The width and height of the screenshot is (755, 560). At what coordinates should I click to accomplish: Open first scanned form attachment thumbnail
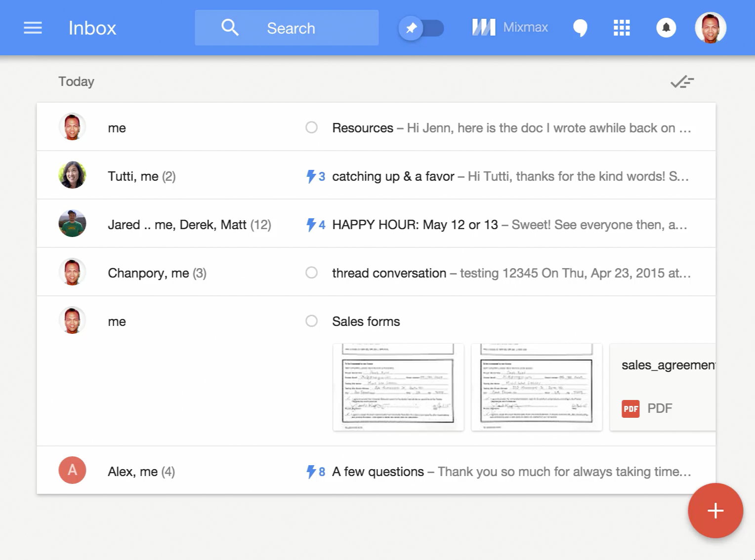[x=398, y=387]
